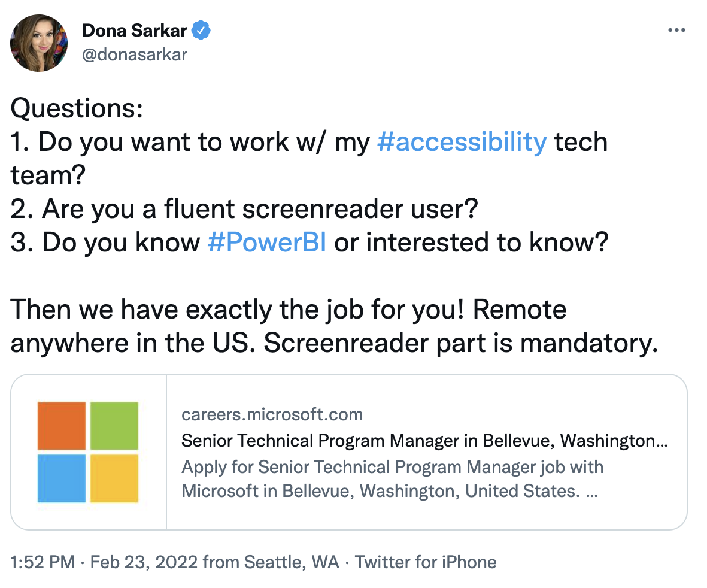Open Senior Technical Program Manager card title

pyautogui.click(x=424, y=441)
